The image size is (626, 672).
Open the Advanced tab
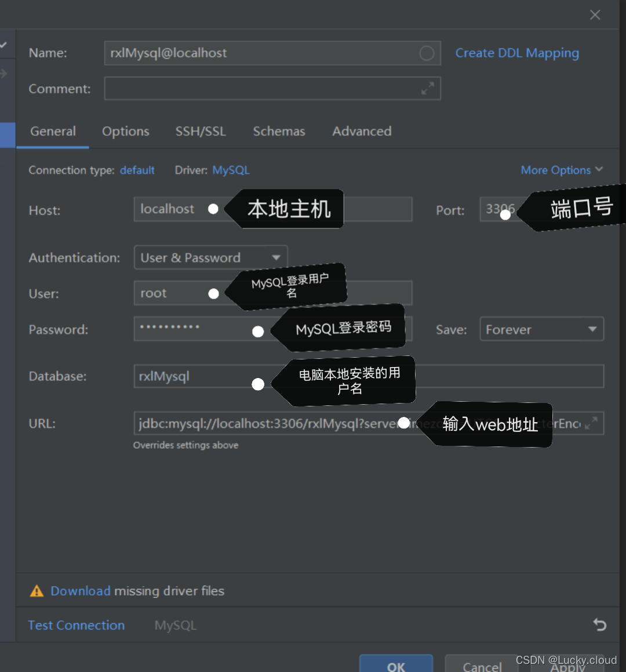(x=362, y=131)
